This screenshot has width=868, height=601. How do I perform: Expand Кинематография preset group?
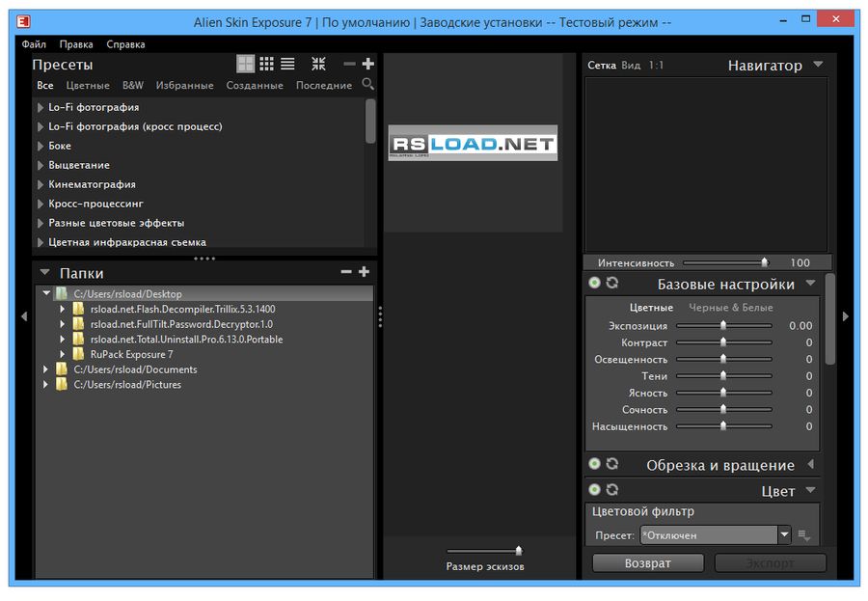[x=41, y=184]
